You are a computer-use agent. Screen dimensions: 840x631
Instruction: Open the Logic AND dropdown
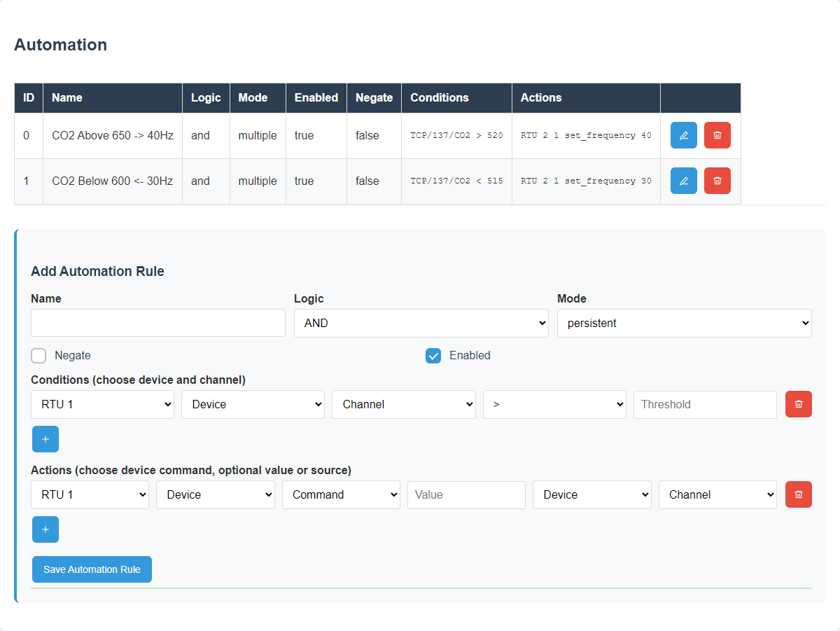(x=421, y=323)
